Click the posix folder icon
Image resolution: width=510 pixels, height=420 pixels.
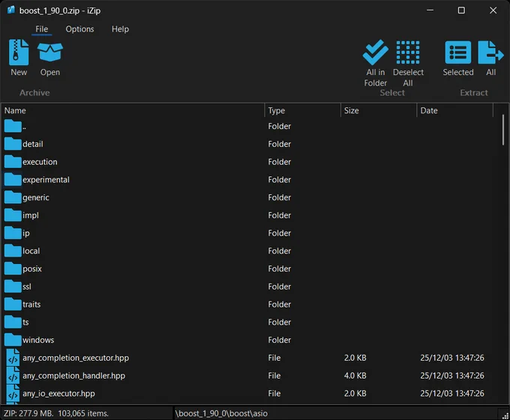pyautogui.click(x=13, y=268)
